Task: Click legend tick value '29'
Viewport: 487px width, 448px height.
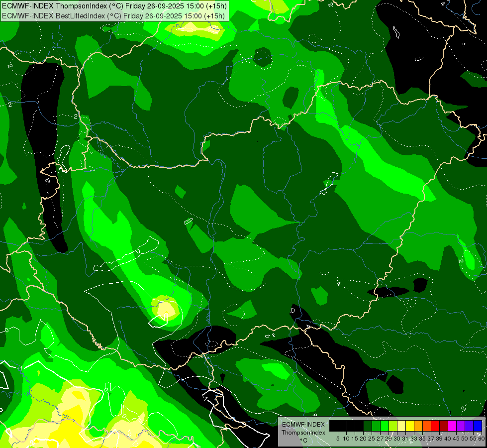Action: click(x=388, y=439)
